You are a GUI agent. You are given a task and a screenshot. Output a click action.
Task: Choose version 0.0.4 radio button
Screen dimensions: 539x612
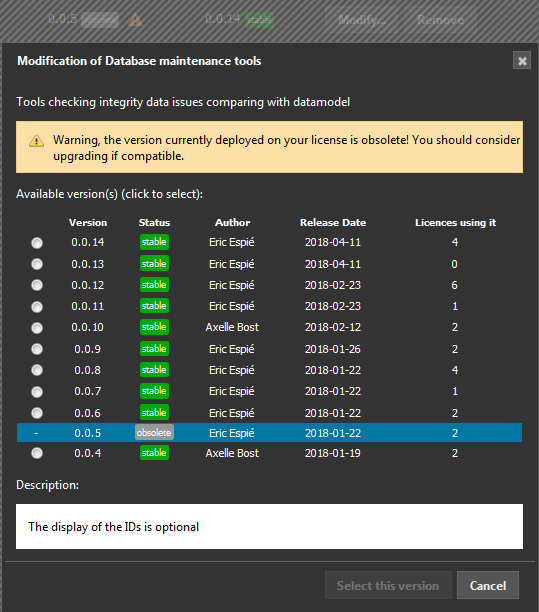tap(37, 453)
